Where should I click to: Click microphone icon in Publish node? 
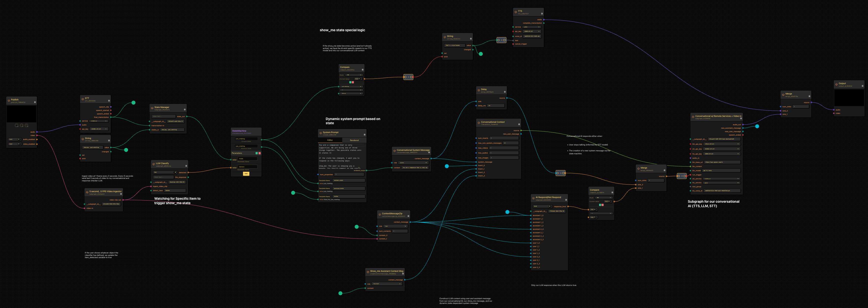[22, 125]
